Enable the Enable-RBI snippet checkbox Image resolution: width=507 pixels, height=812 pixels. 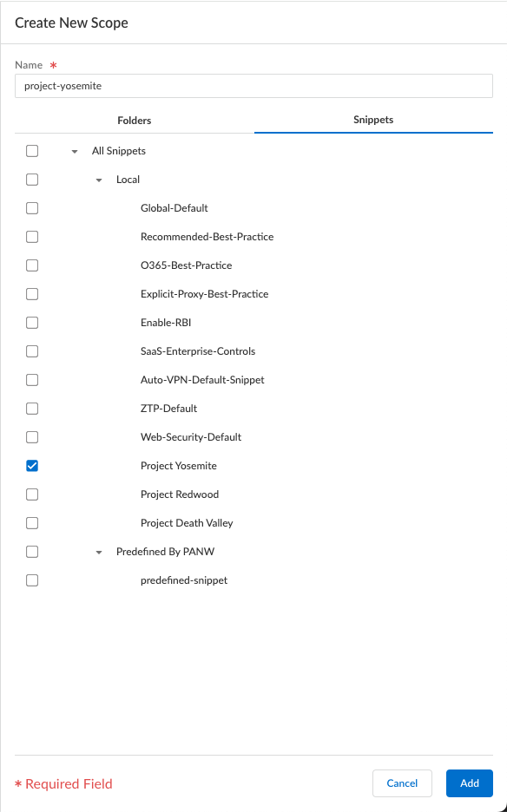tap(32, 322)
